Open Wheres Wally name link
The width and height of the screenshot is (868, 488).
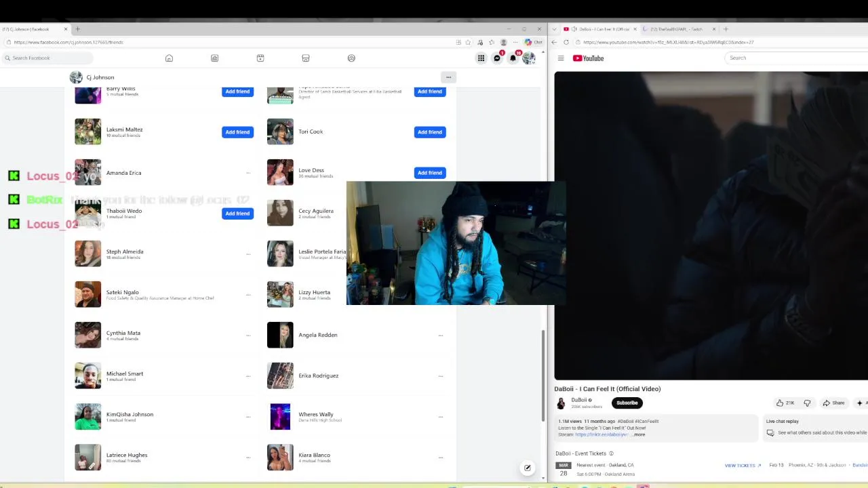(316, 414)
